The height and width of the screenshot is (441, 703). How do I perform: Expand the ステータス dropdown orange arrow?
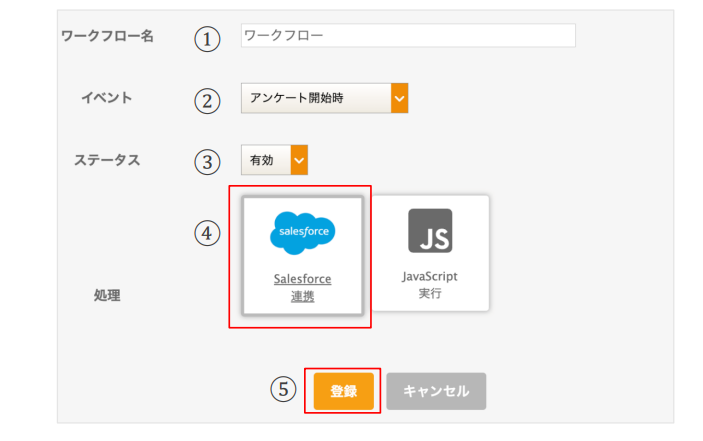click(299, 160)
